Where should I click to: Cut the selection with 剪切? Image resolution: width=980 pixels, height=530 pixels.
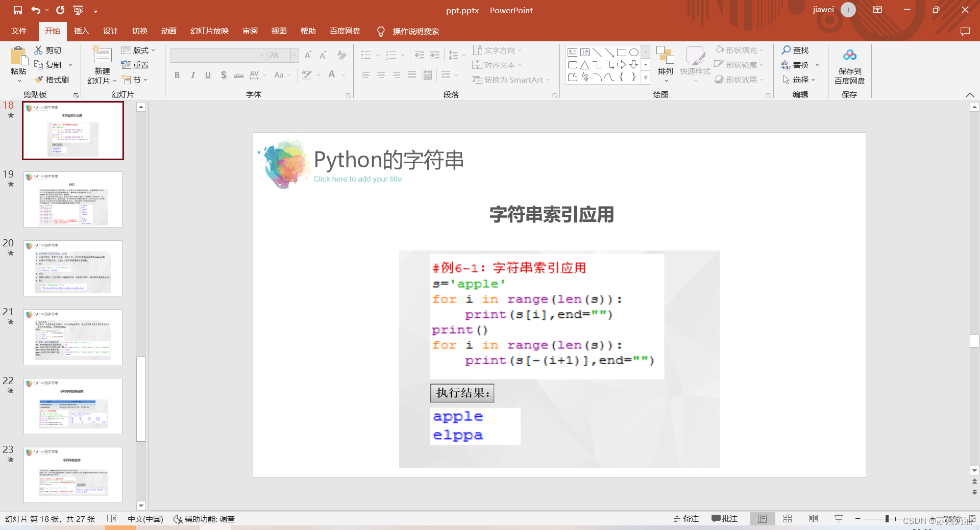coord(48,50)
